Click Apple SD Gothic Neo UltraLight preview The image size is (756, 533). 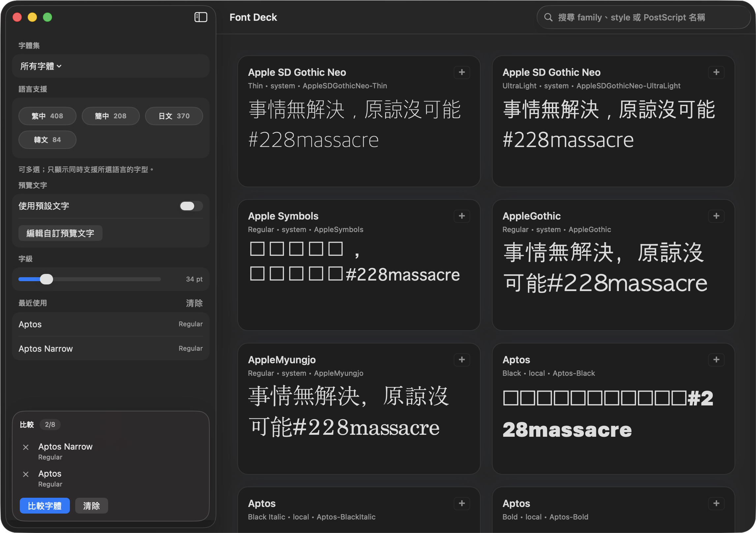pyautogui.click(x=609, y=125)
